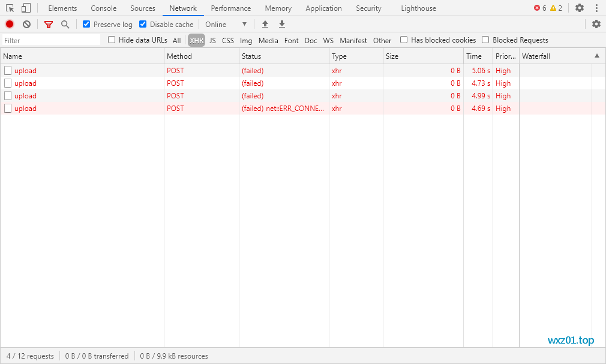
Task: Click the 0 B / 9.9 kB resources text
Action: [x=174, y=356]
